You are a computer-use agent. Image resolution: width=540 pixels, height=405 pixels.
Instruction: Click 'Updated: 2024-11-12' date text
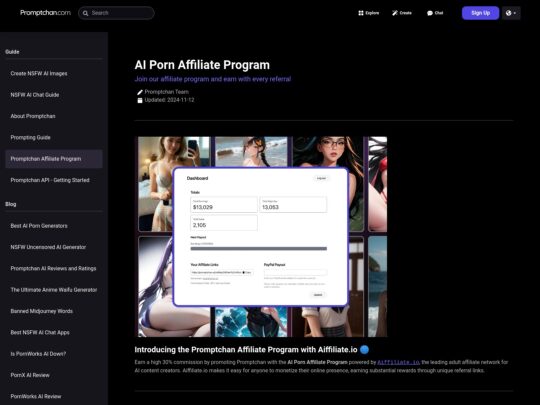[x=169, y=100]
